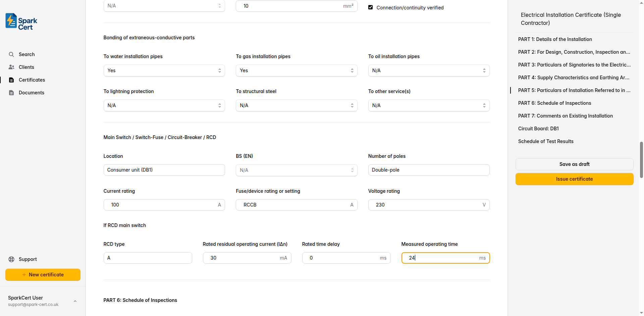Open the BS (EN) dropdown
The width and height of the screenshot is (644, 316).
[x=296, y=170]
